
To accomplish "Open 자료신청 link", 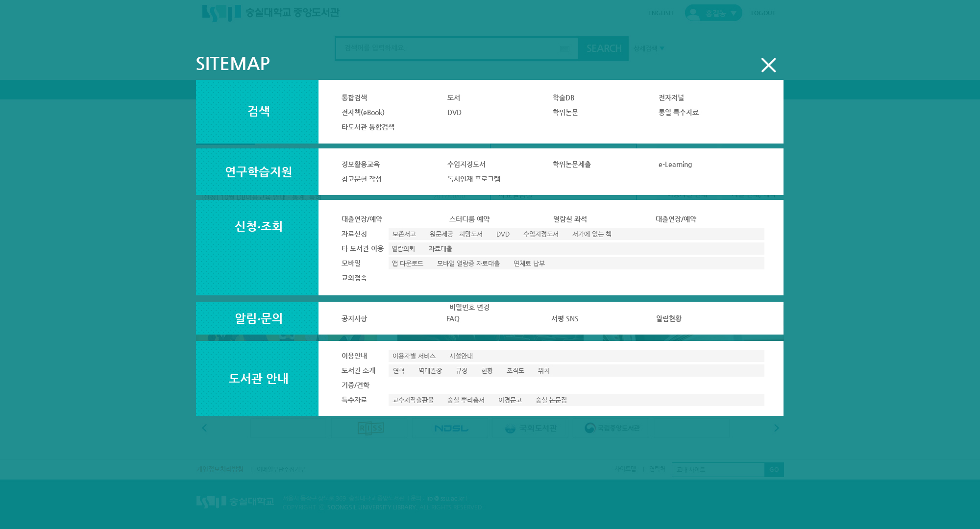I will coord(354,234).
